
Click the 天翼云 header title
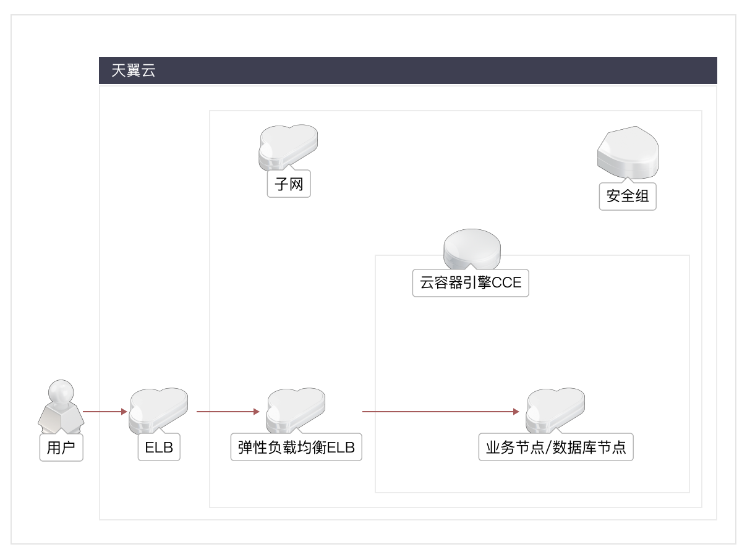134,70
